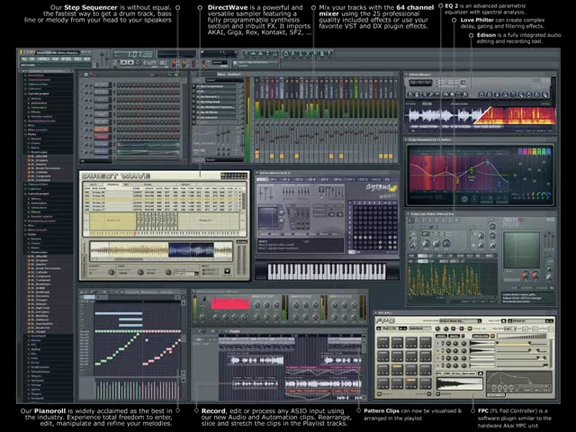
Task: Click the tempo display in the top toolbar
Action: pos(134,54)
